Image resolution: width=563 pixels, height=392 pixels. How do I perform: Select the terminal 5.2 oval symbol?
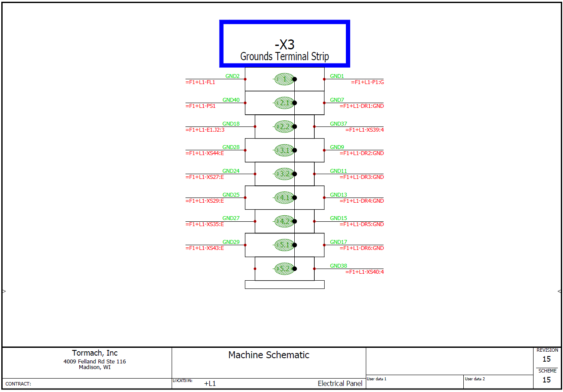pyautogui.click(x=284, y=269)
